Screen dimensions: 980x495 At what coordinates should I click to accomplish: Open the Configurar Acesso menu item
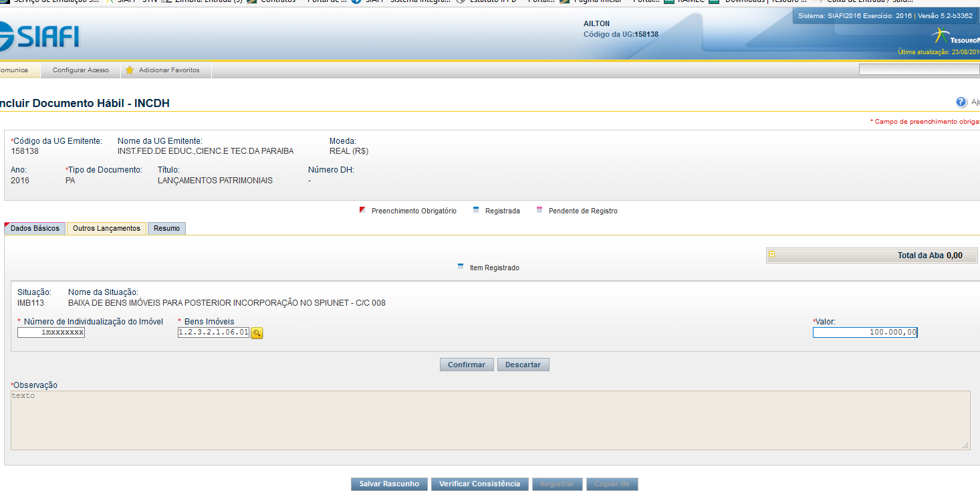coord(81,70)
